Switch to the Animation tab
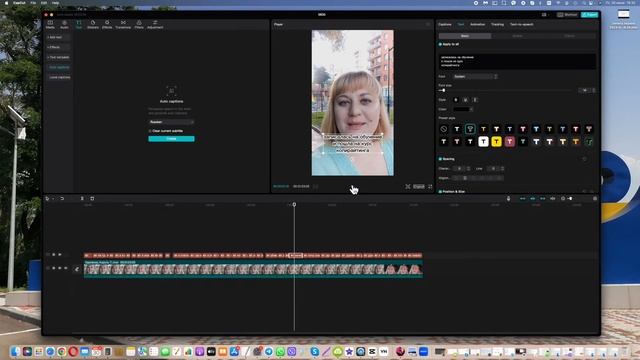This screenshot has width=640, height=360. coord(477,24)
